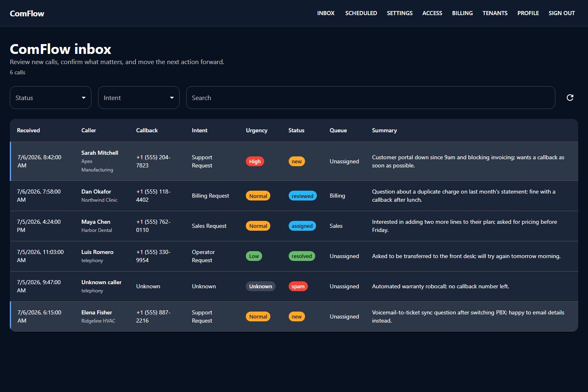Click the Apex Manufacturing company label
588x392 pixels.
coord(97,165)
